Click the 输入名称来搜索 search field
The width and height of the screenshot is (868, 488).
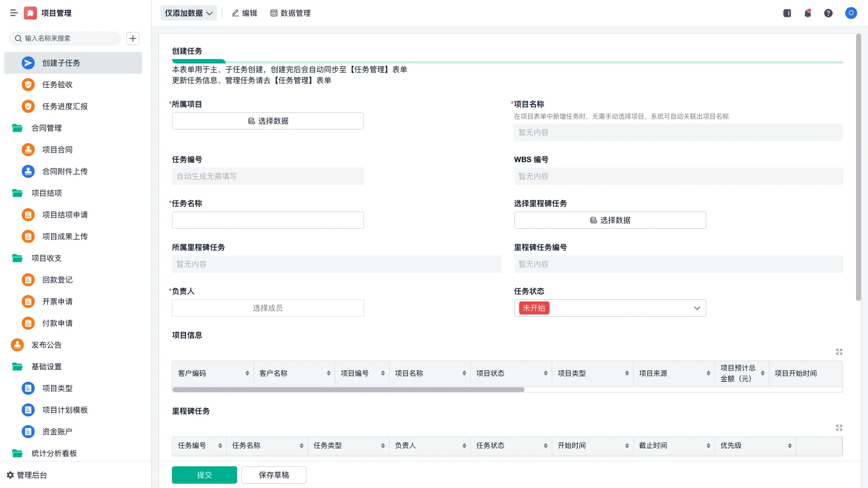point(65,38)
